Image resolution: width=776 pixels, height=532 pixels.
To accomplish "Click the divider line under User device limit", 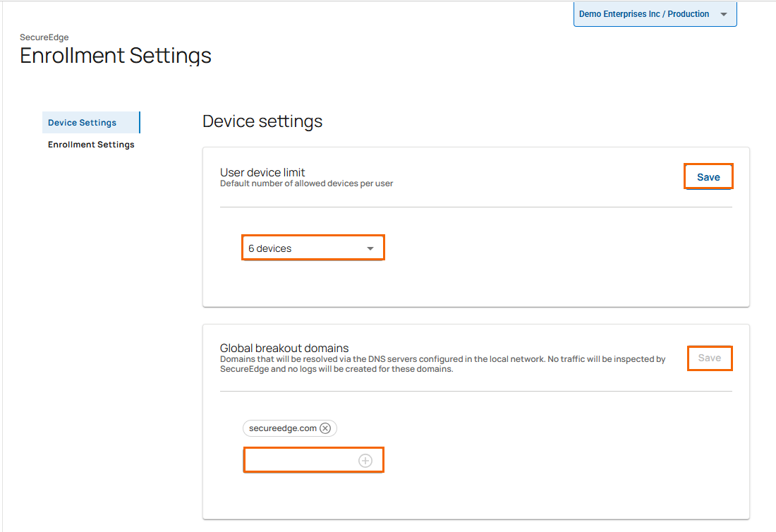I will tap(475, 207).
